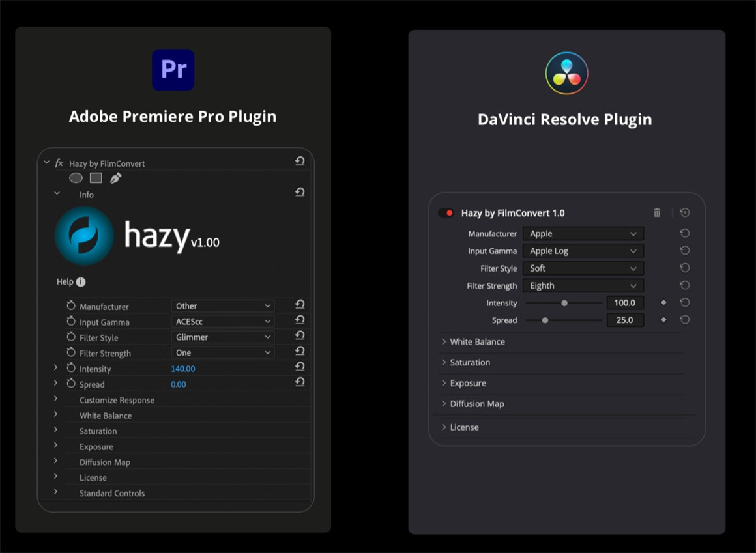Open Filter Style dropdown showing Glimmer
This screenshot has height=553, width=756.
(x=222, y=337)
